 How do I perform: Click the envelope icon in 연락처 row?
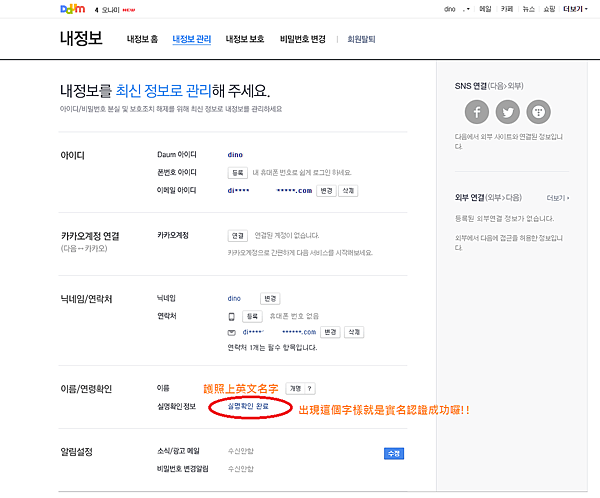[232, 333]
